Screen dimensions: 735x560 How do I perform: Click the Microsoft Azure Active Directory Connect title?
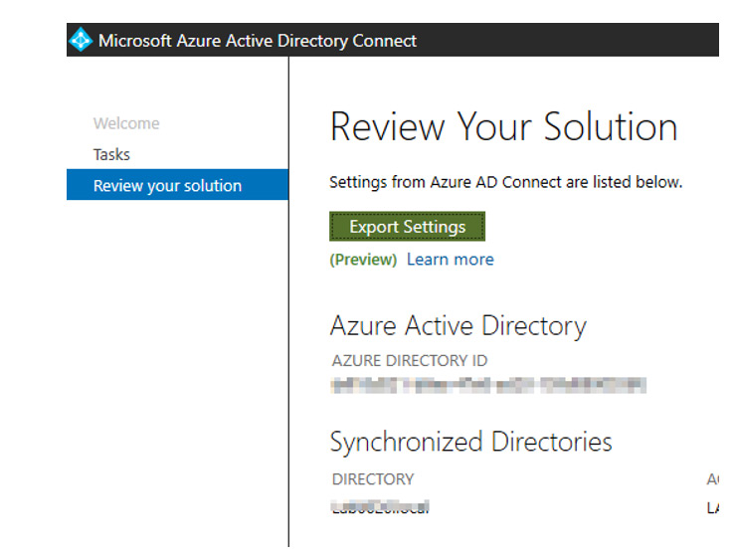(258, 41)
